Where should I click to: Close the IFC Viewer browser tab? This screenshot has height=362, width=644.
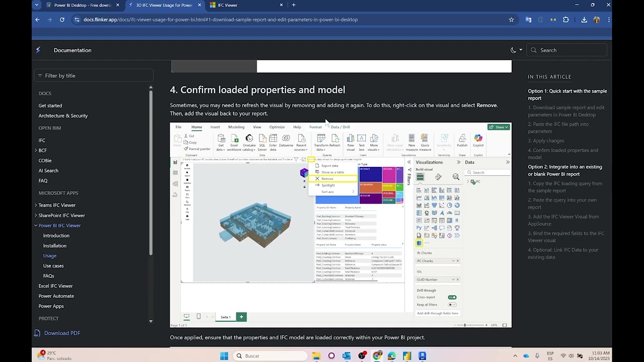[281, 5]
